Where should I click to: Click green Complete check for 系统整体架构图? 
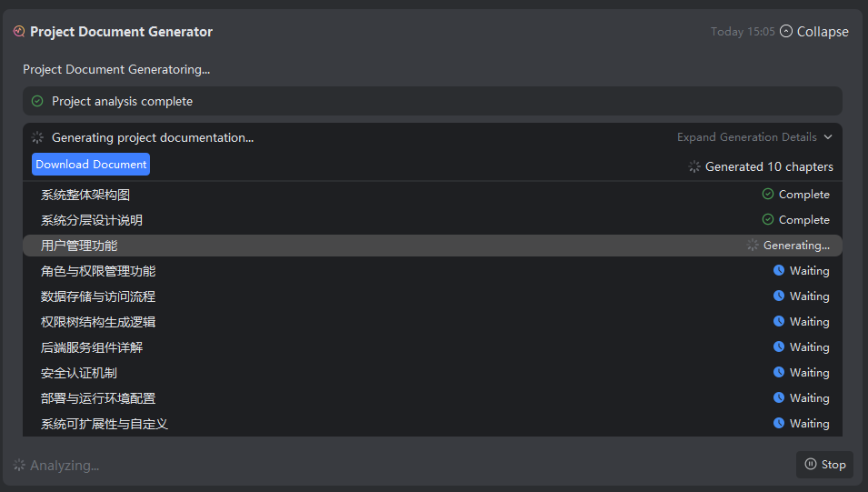[x=768, y=194]
